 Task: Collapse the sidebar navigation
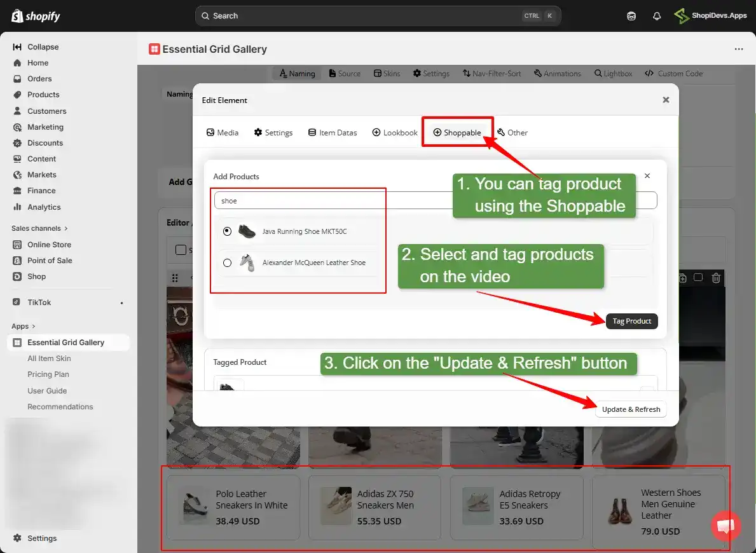(36, 47)
